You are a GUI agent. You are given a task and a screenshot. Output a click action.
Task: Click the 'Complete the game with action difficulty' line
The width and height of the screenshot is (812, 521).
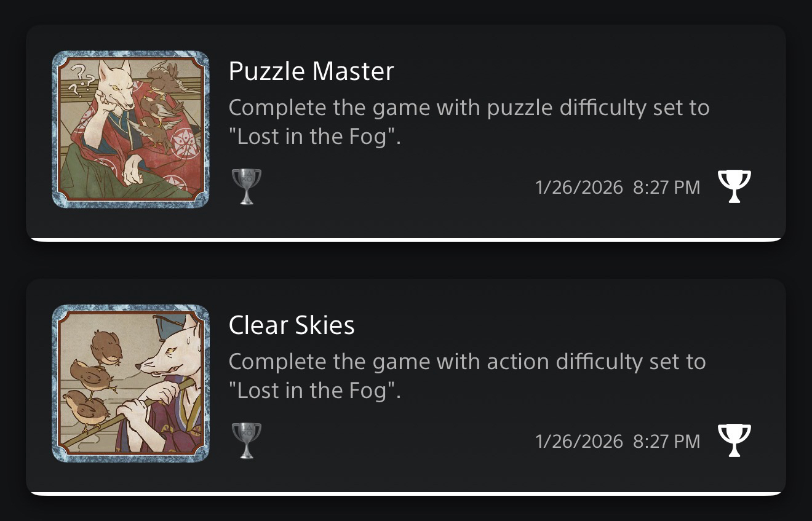point(467,362)
